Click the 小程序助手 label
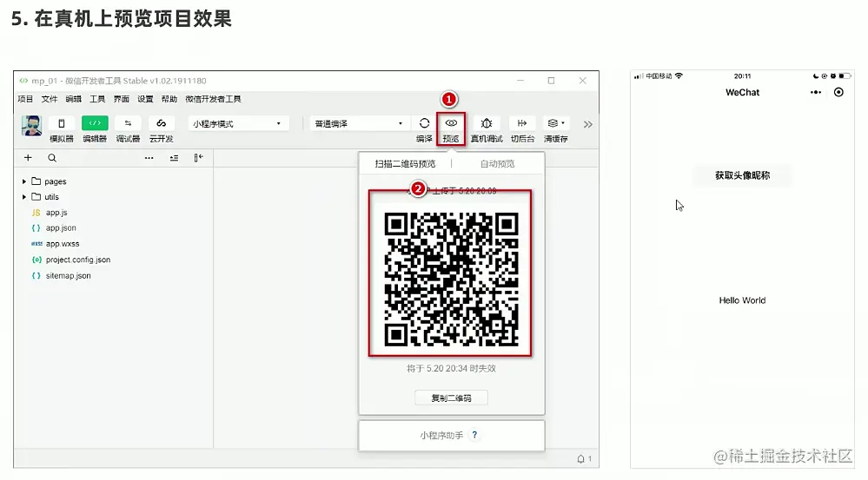This screenshot has width=868, height=480. click(x=441, y=436)
